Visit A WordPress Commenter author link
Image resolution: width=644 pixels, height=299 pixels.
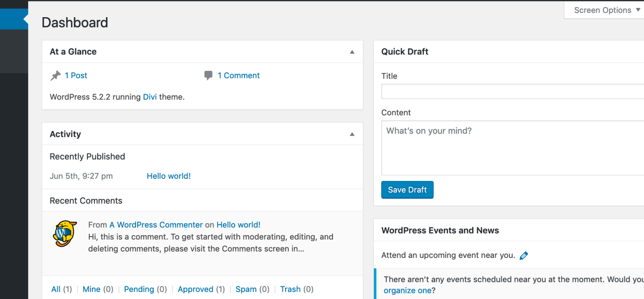[x=156, y=225]
